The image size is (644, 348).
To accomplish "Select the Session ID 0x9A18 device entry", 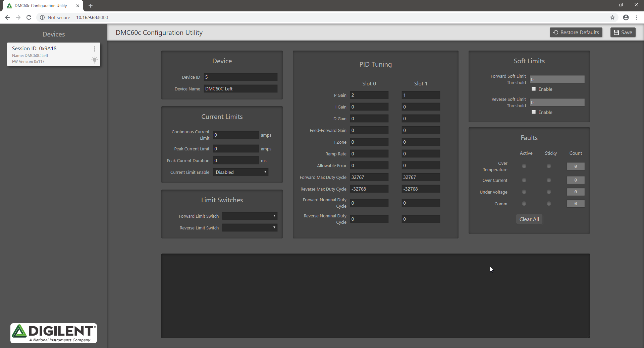I will coord(54,54).
